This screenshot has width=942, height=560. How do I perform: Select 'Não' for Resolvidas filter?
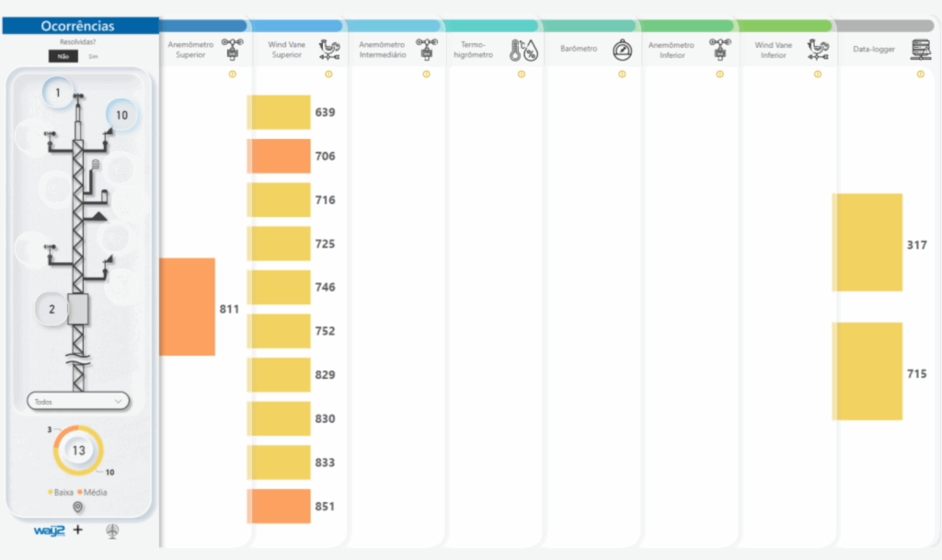(63, 56)
